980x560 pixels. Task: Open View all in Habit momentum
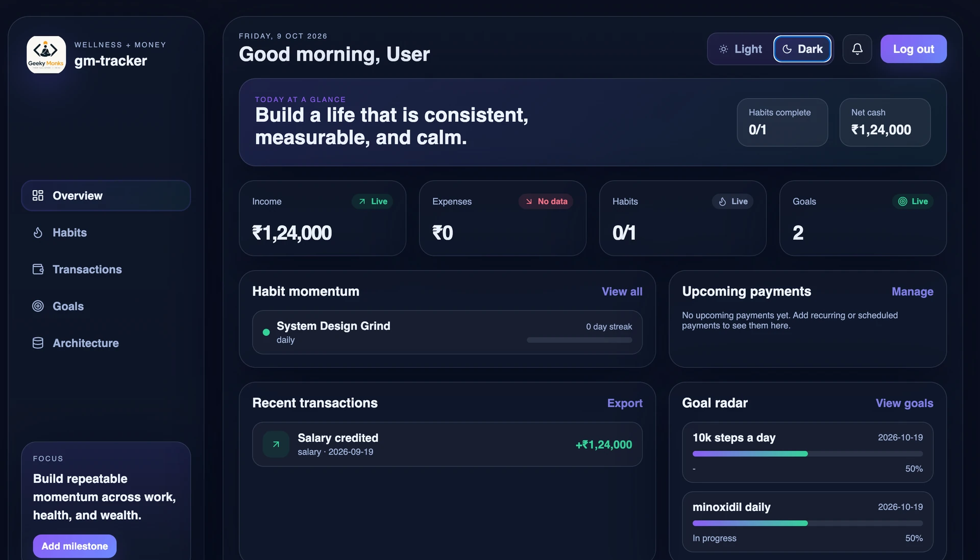[622, 291]
